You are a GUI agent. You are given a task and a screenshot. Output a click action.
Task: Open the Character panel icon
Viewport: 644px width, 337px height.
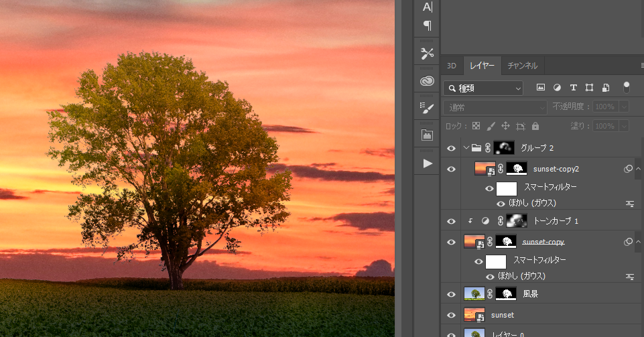427,7
